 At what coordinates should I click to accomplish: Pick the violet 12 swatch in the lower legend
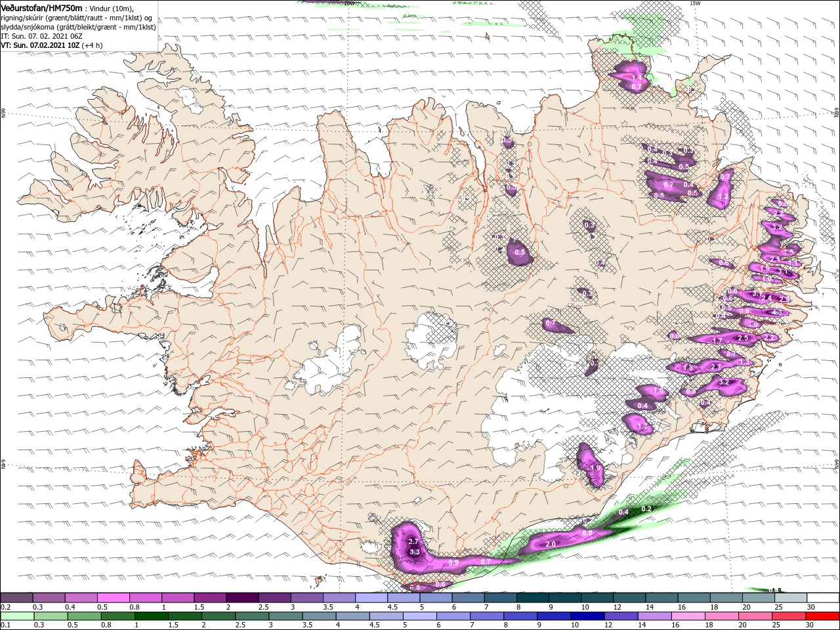(621, 616)
